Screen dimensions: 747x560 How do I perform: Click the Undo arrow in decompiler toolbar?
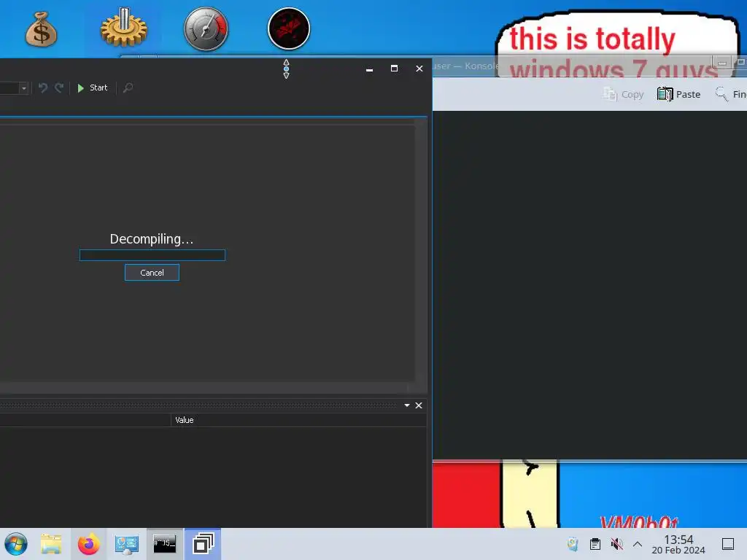pos(43,87)
